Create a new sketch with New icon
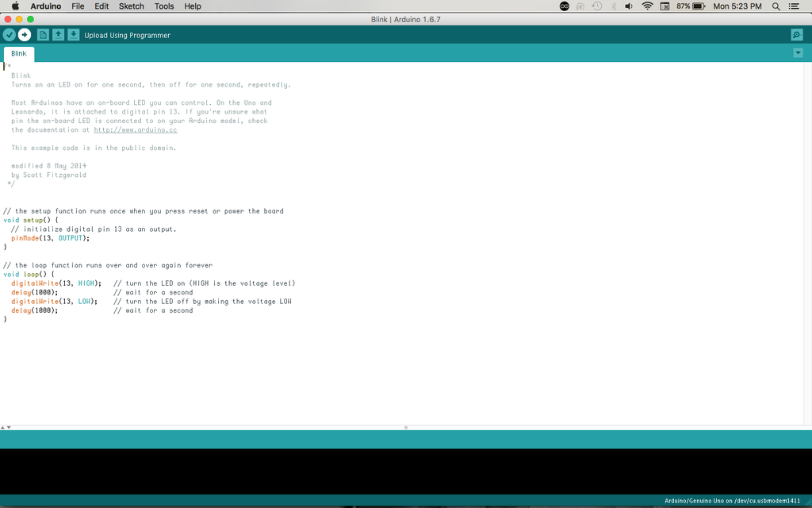This screenshot has height=508, width=812. [43, 35]
